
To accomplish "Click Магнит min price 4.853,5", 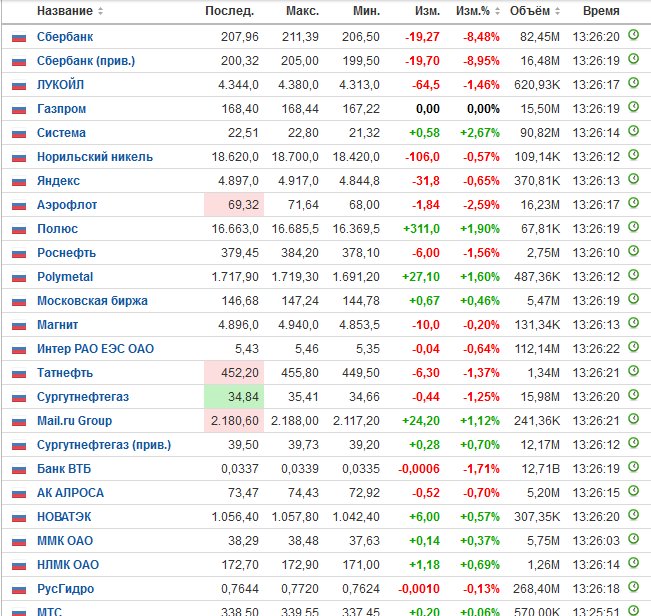I will click(359, 325).
